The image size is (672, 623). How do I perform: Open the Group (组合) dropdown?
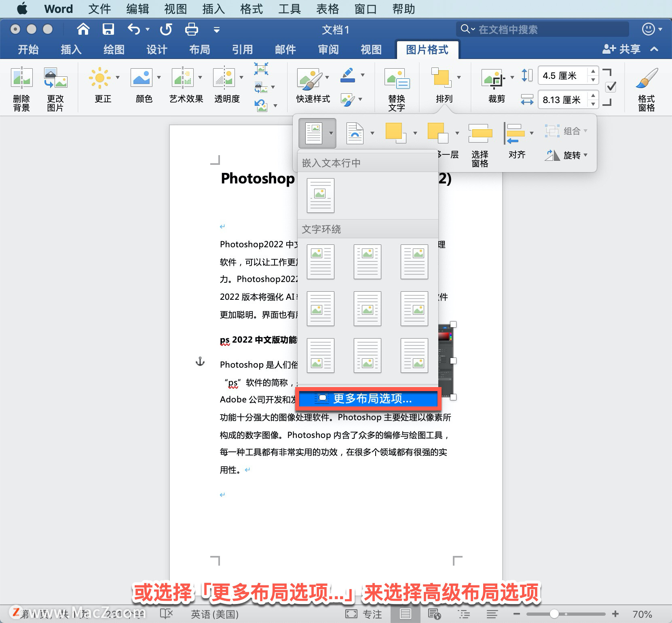pyautogui.click(x=566, y=131)
